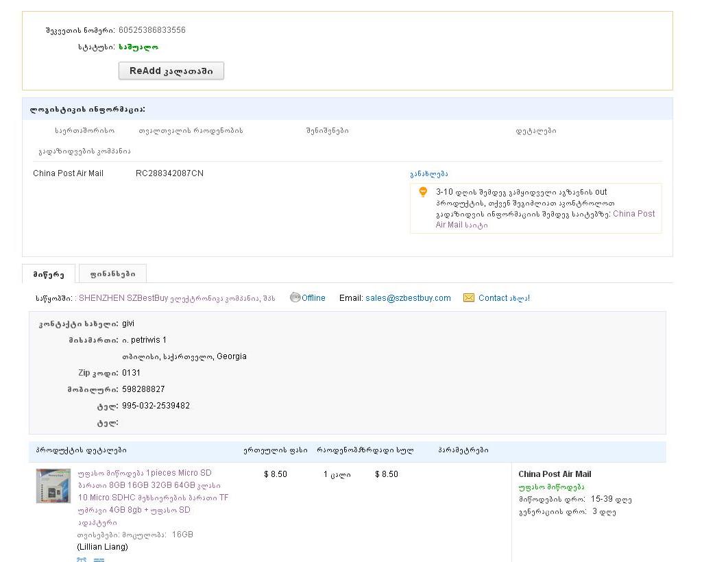Click the Lillian Liang name
728x562 pixels.
[102, 547]
